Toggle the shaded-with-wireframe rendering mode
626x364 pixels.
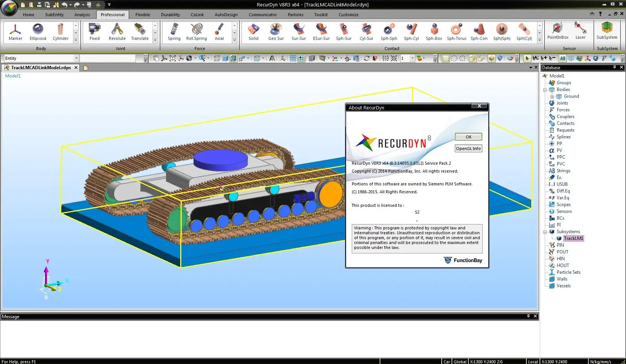point(233,58)
